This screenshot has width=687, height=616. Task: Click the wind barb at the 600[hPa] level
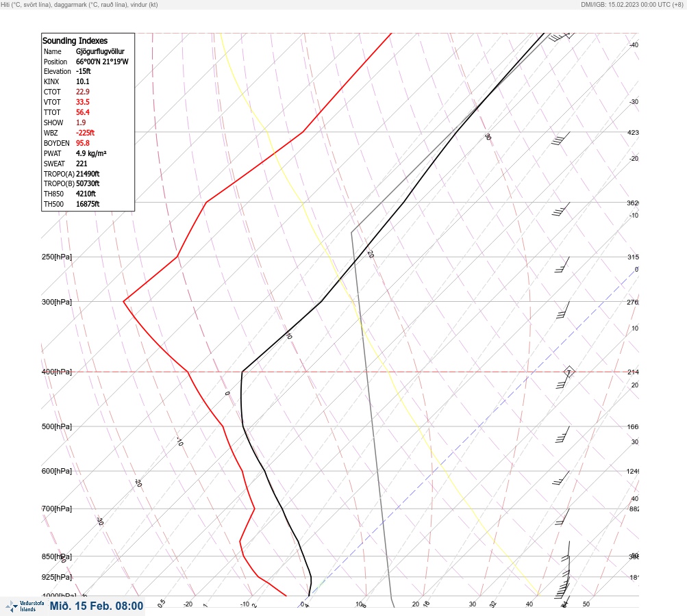click(561, 478)
